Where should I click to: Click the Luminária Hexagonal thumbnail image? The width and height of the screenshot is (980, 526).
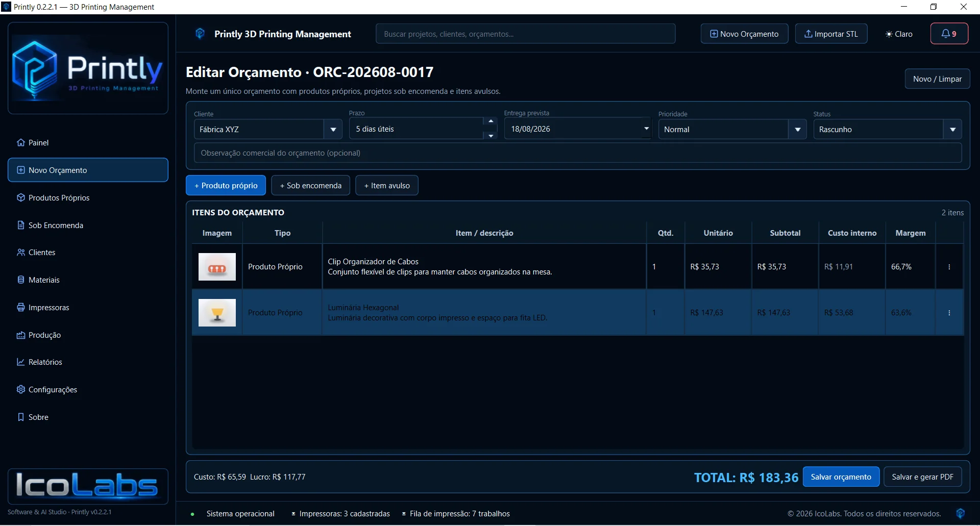pyautogui.click(x=217, y=313)
